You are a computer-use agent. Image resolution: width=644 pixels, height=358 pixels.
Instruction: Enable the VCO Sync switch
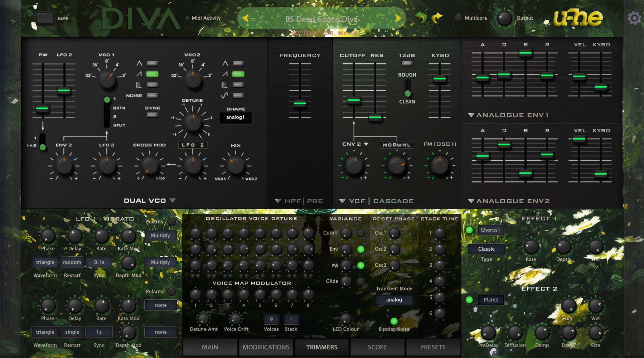[x=152, y=115]
